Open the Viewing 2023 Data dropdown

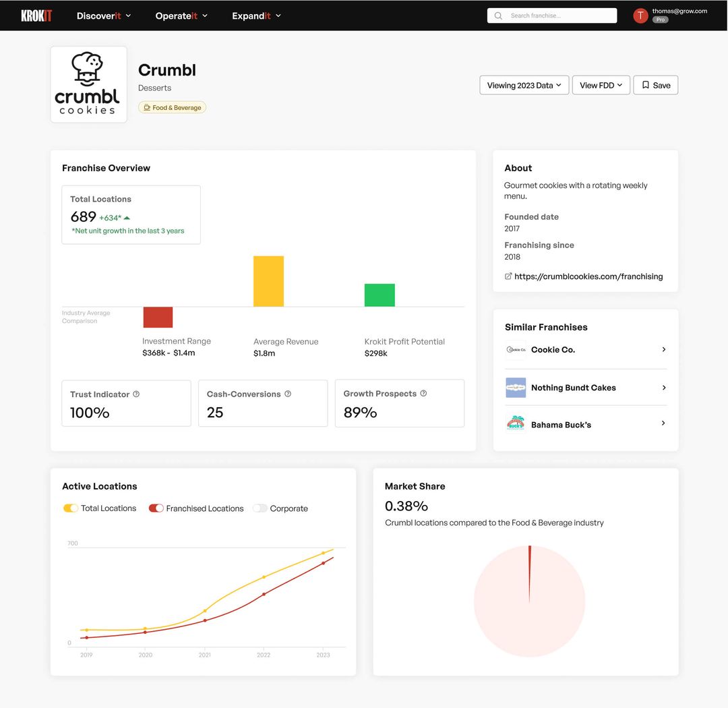(524, 85)
